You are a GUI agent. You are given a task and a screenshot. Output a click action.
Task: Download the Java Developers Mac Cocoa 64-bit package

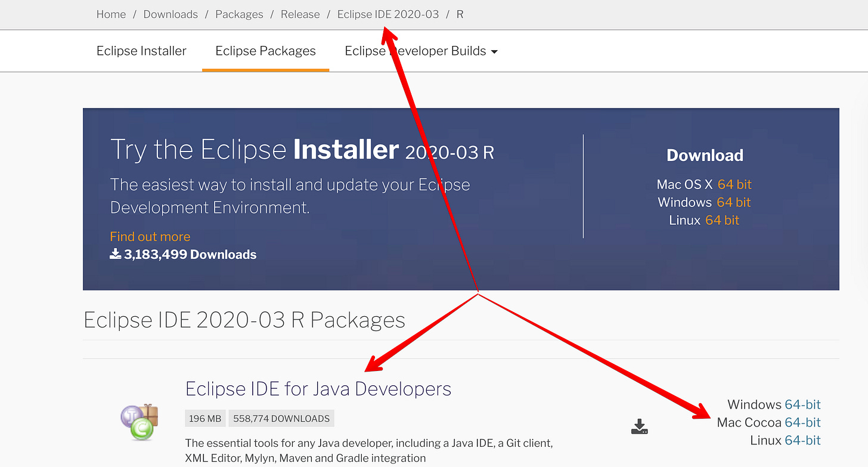click(802, 422)
